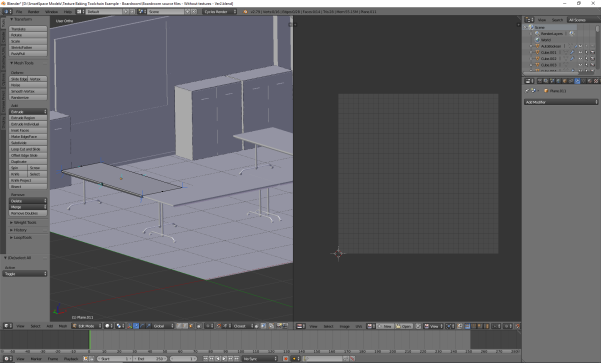This screenshot has width=601, height=363.
Task: Click Open image button in UV editor
Action: 404,326
